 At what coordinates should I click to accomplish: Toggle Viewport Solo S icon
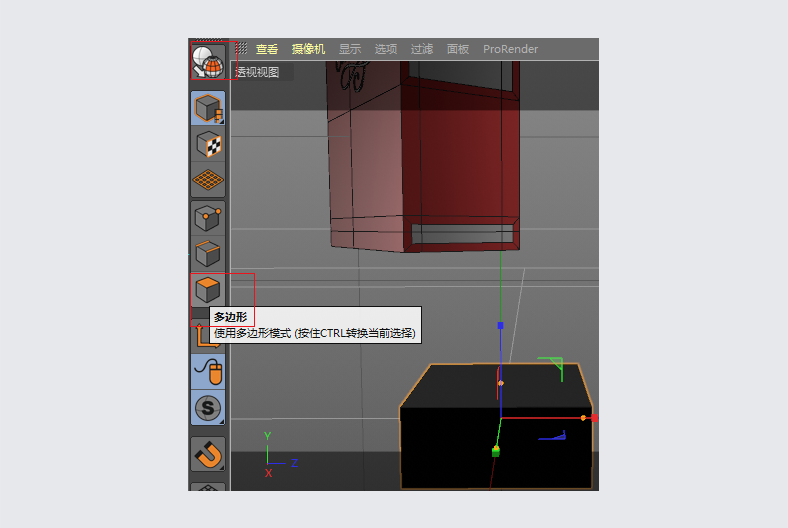pyautogui.click(x=208, y=407)
